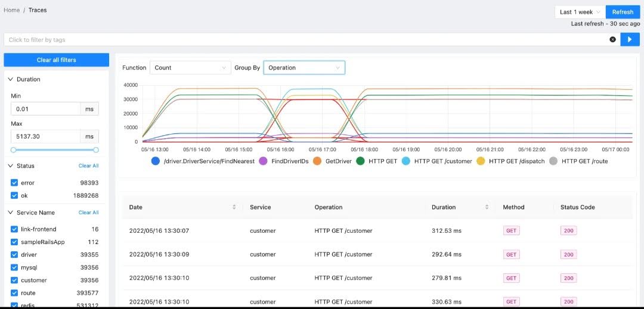Uncheck the error status checkbox
Viewport: 644px width, 309px height.
tap(15, 183)
